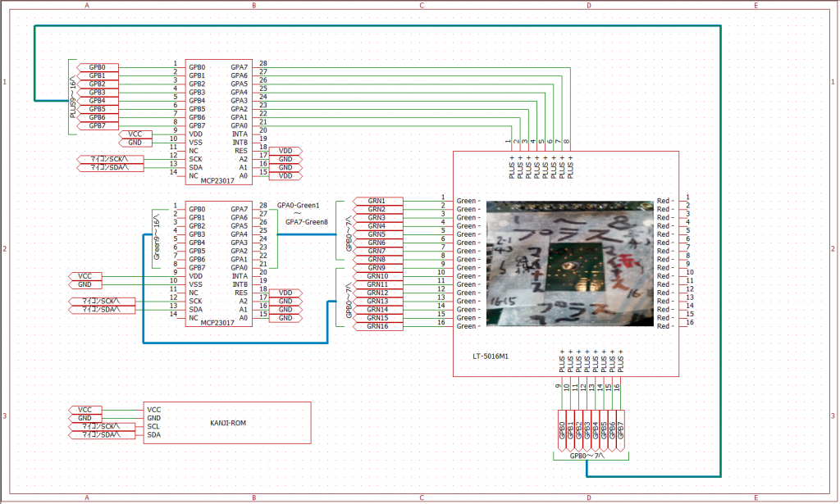Select the GRN8 net label

point(377,259)
